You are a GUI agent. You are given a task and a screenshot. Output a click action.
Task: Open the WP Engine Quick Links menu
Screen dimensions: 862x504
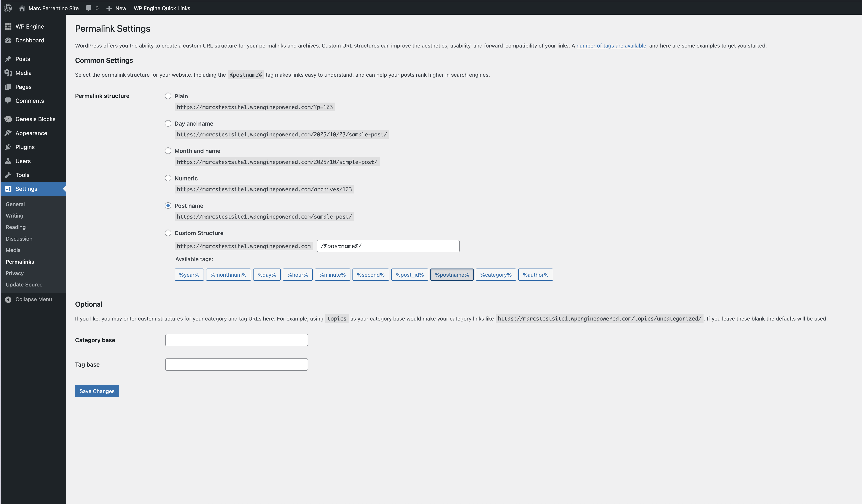click(162, 8)
